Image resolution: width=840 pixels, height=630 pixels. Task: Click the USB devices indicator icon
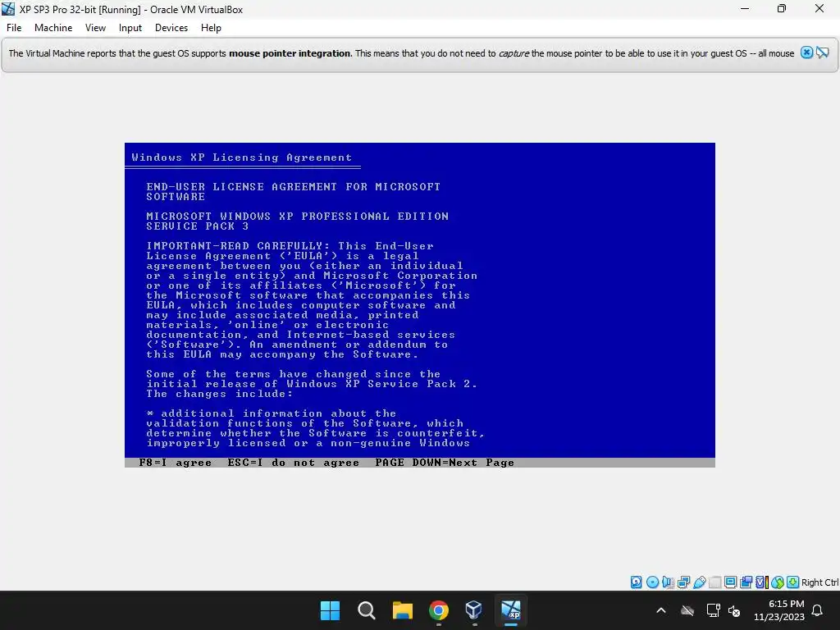[x=699, y=582]
